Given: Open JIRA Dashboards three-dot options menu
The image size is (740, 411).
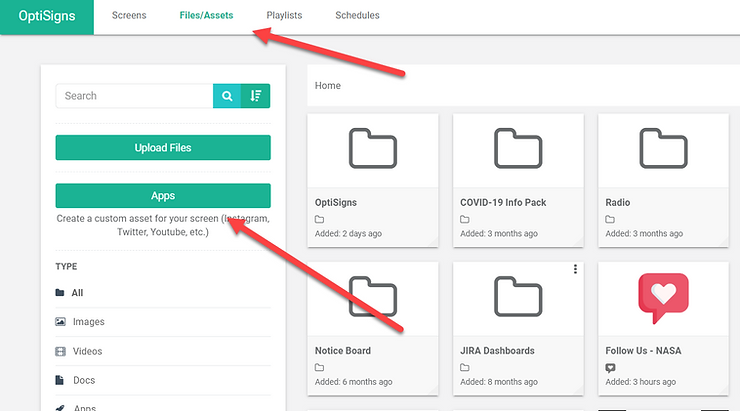Looking at the screenshot, I should point(575,269).
